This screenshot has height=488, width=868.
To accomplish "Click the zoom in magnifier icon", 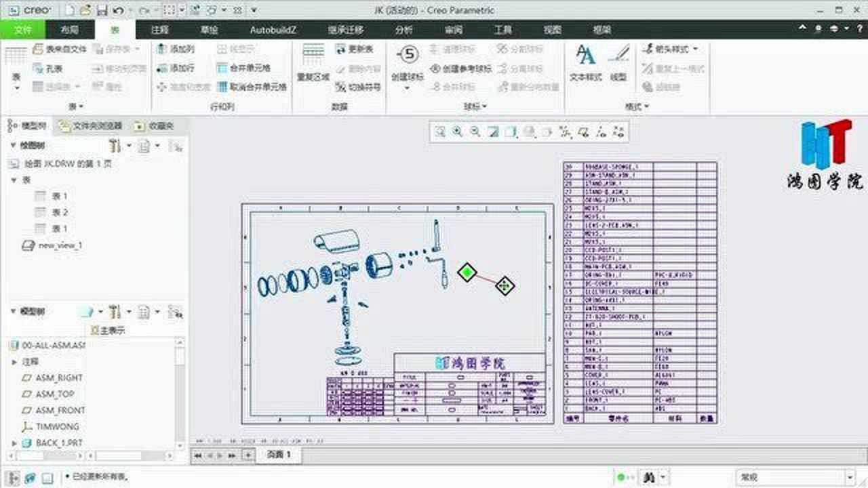I will [x=458, y=132].
